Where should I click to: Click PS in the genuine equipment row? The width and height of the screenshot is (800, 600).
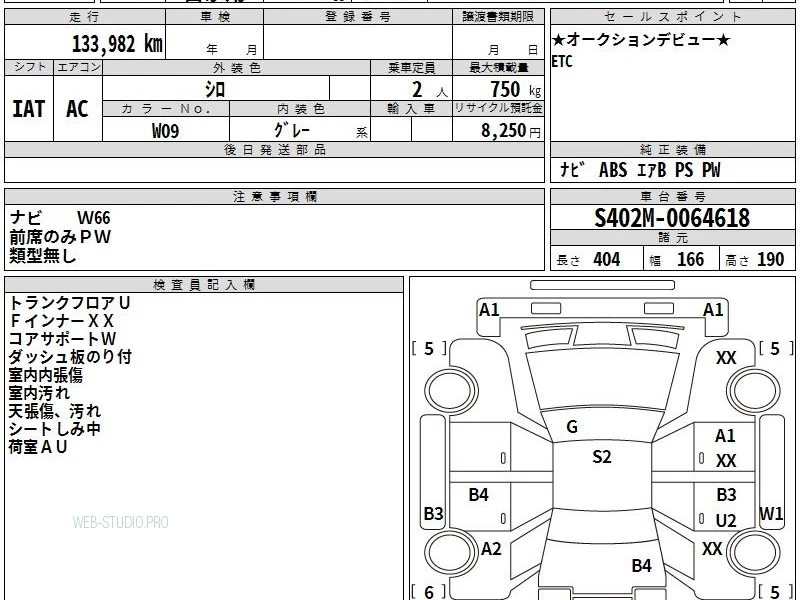click(684, 170)
